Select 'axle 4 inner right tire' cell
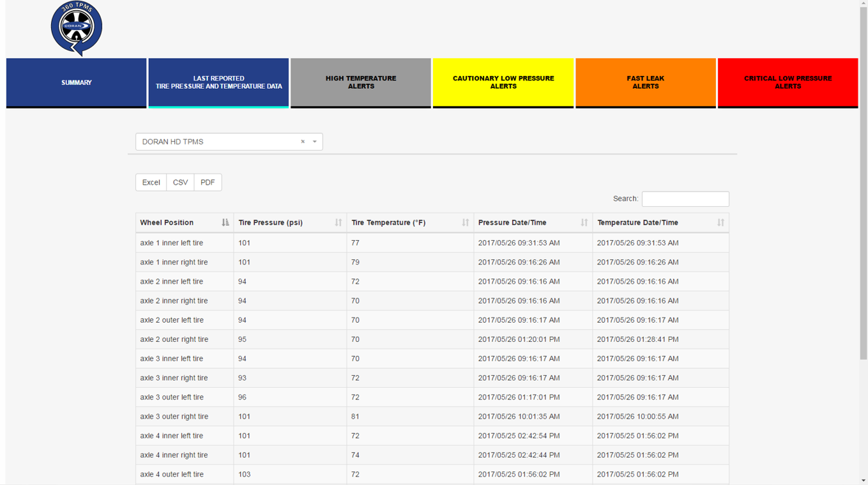This screenshot has width=868, height=485. 185,455
